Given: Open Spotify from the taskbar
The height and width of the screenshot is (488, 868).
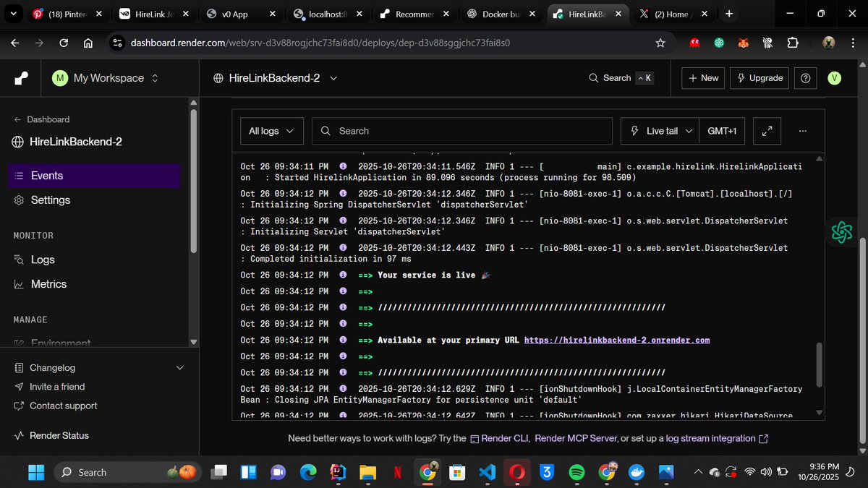Looking at the screenshot, I should 576,472.
